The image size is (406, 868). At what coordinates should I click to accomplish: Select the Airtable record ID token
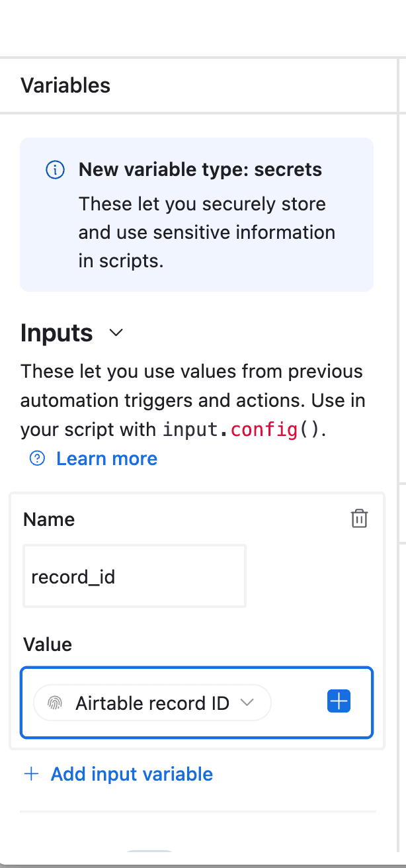[152, 703]
